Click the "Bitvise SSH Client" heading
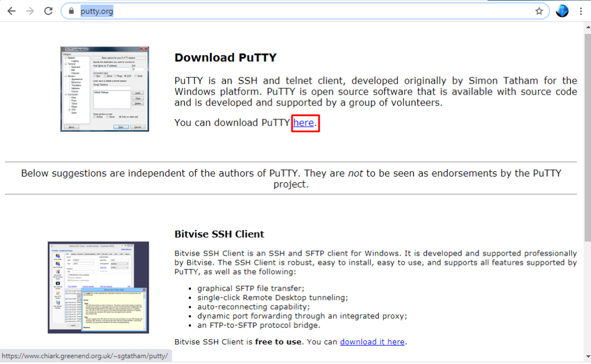591x364 pixels. pyautogui.click(x=219, y=234)
